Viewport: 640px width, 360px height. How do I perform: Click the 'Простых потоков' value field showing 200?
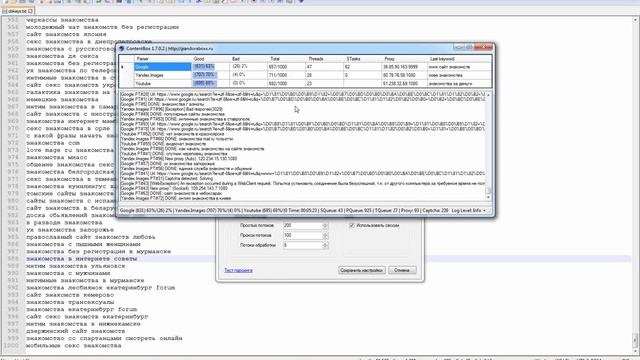(x=303, y=225)
